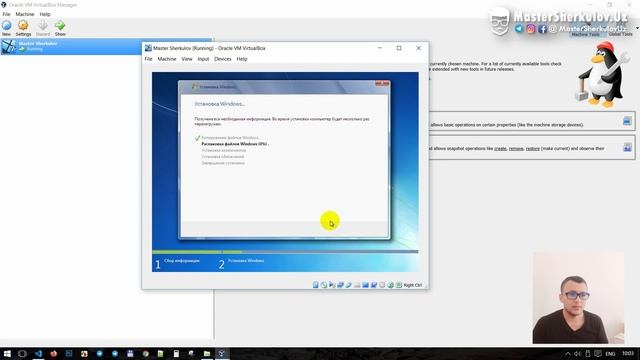
Task: Open the Devices menu of the running VM window
Action: coord(222,59)
